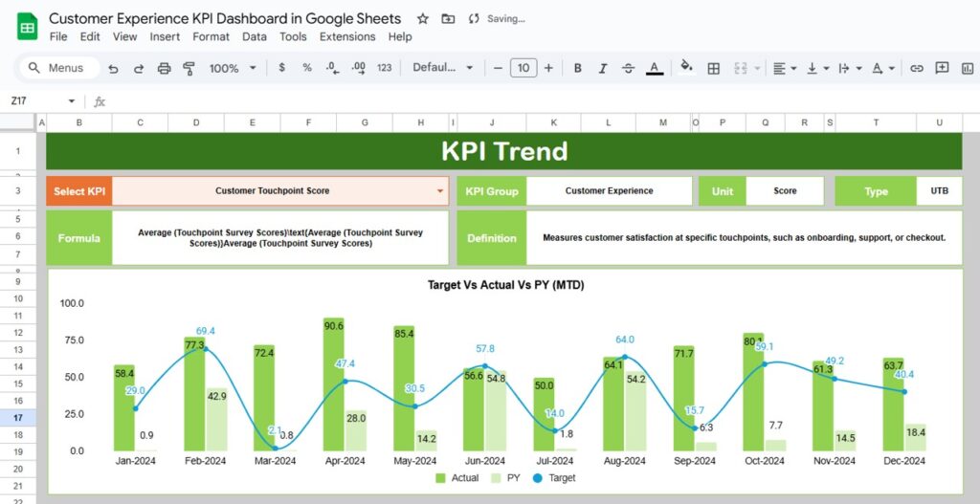Image resolution: width=980 pixels, height=504 pixels.
Task: Search the Menus box
Action: point(59,68)
